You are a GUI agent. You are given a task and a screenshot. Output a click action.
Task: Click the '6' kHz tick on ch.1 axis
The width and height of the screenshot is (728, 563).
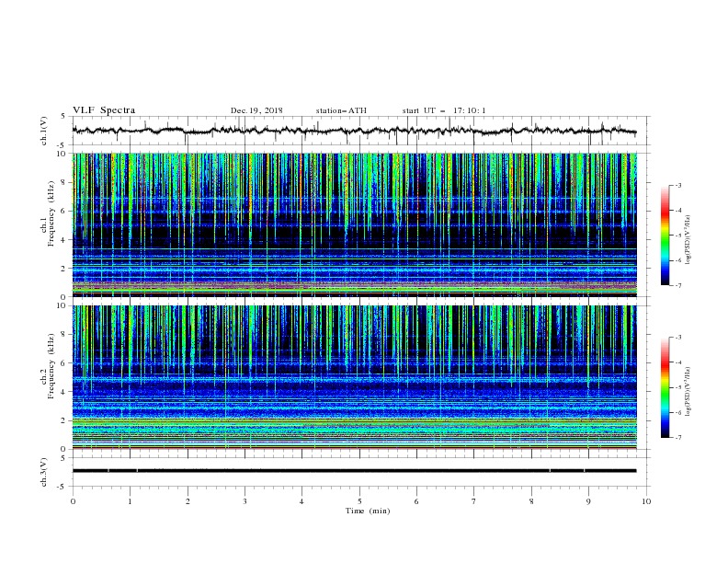[64, 211]
